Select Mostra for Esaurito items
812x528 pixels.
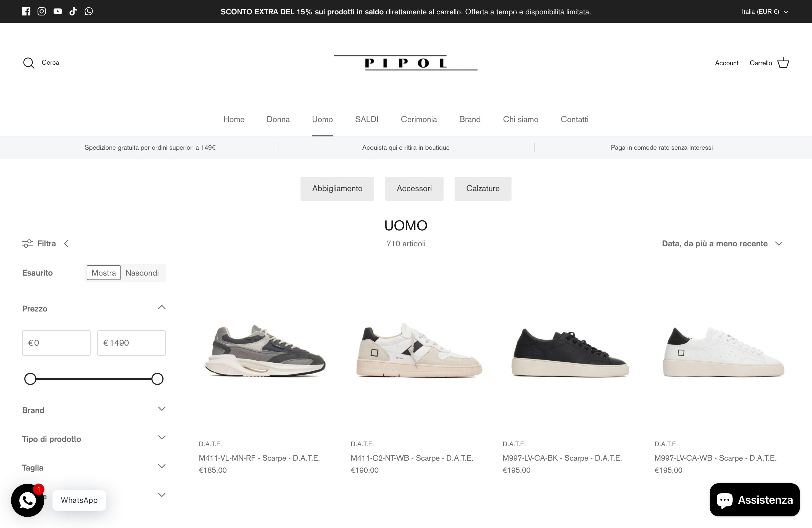point(104,273)
